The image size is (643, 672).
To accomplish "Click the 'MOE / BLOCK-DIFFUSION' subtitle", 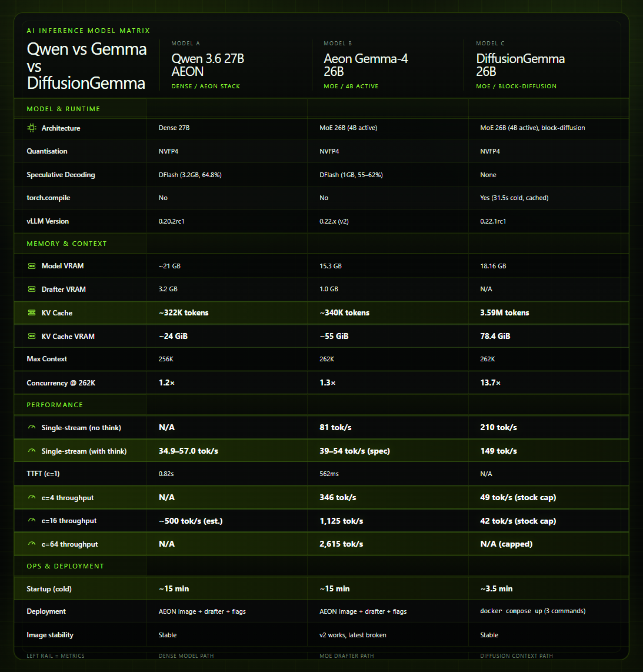I will click(x=516, y=86).
